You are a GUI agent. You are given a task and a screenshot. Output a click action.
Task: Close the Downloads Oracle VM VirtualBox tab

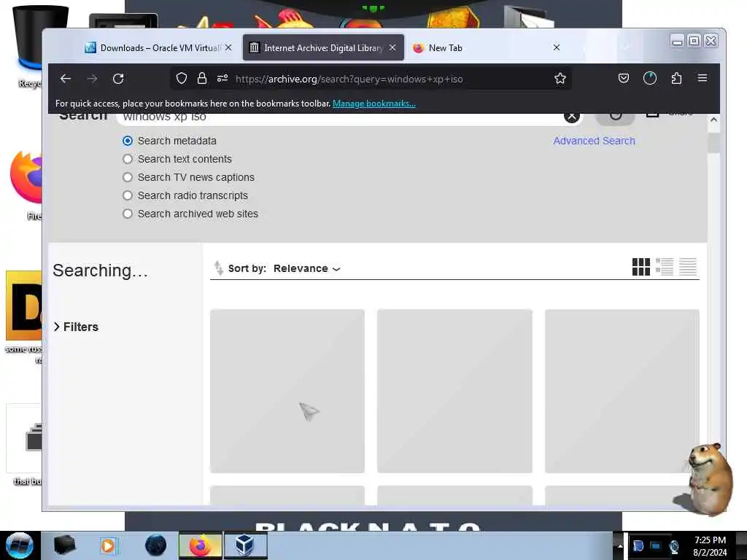pyautogui.click(x=228, y=47)
